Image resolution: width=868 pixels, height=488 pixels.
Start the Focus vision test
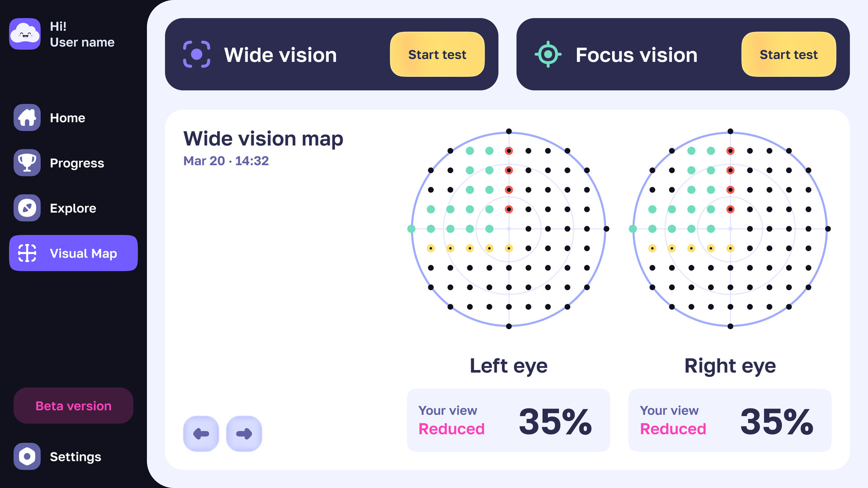point(788,54)
